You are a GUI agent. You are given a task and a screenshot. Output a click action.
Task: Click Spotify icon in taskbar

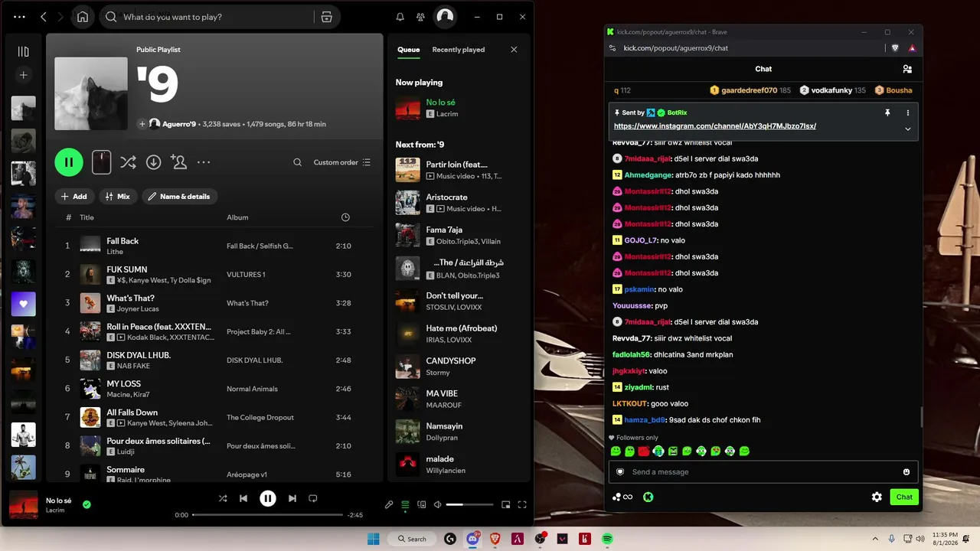pos(607,539)
